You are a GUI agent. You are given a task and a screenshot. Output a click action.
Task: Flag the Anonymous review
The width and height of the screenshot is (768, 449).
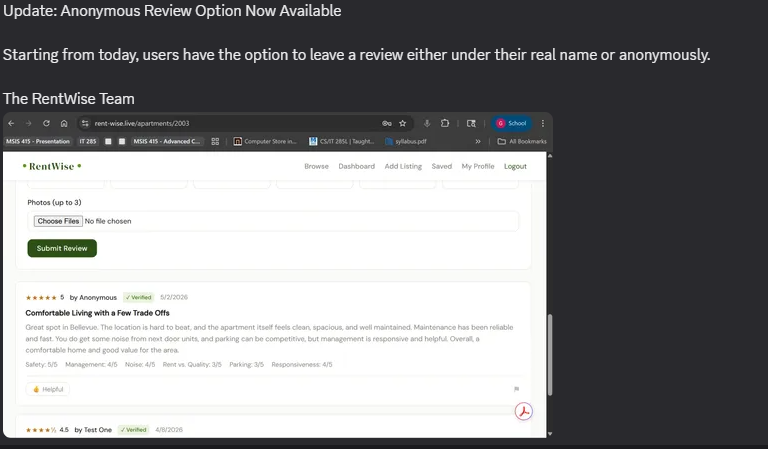click(516, 389)
